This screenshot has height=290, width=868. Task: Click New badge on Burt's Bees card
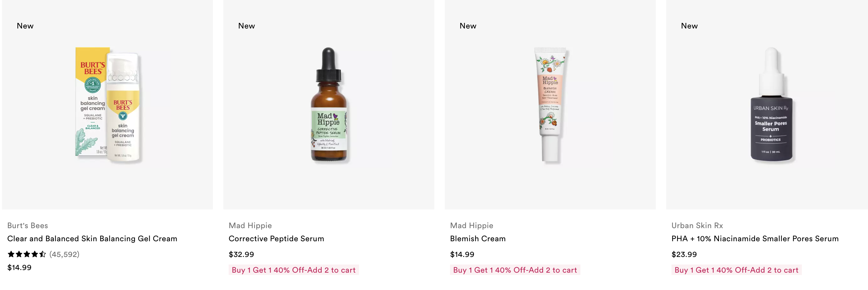pyautogui.click(x=25, y=26)
